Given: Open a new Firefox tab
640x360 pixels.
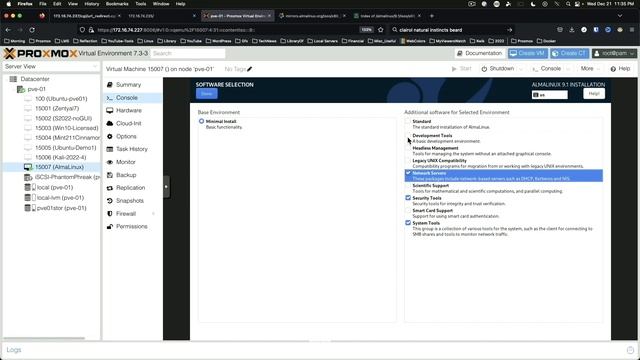Looking at the screenshot, I should pyautogui.click(x=432, y=16).
